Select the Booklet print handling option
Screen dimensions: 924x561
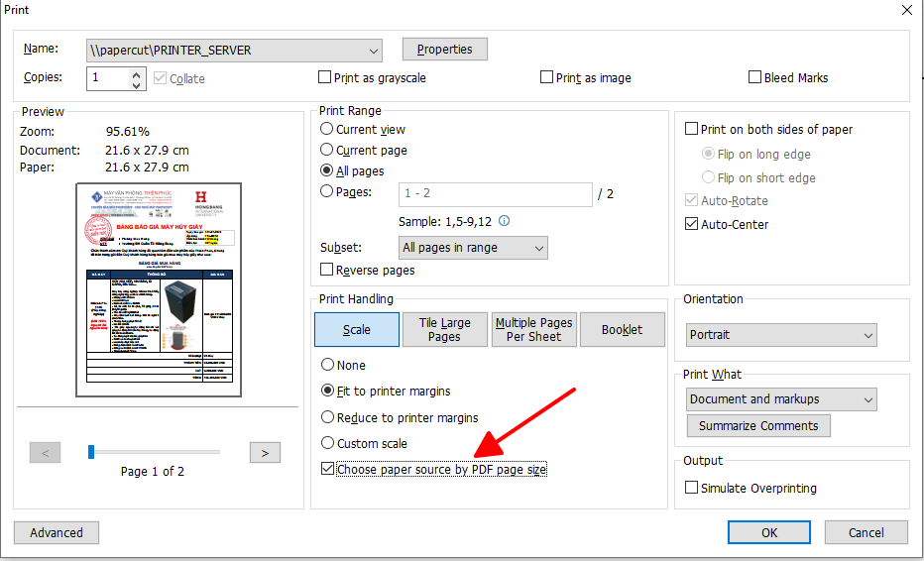622,330
